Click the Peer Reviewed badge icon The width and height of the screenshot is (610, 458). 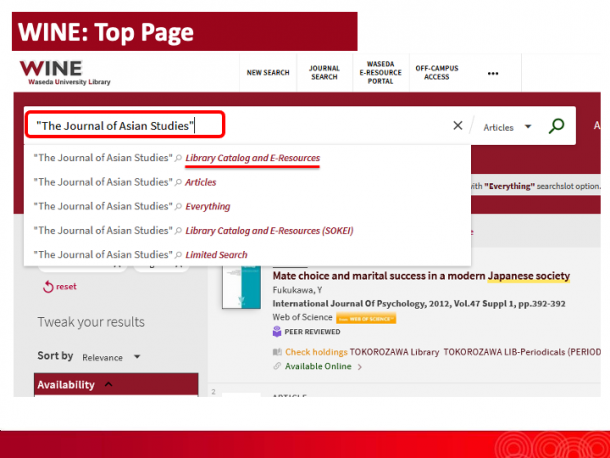tap(277, 332)
